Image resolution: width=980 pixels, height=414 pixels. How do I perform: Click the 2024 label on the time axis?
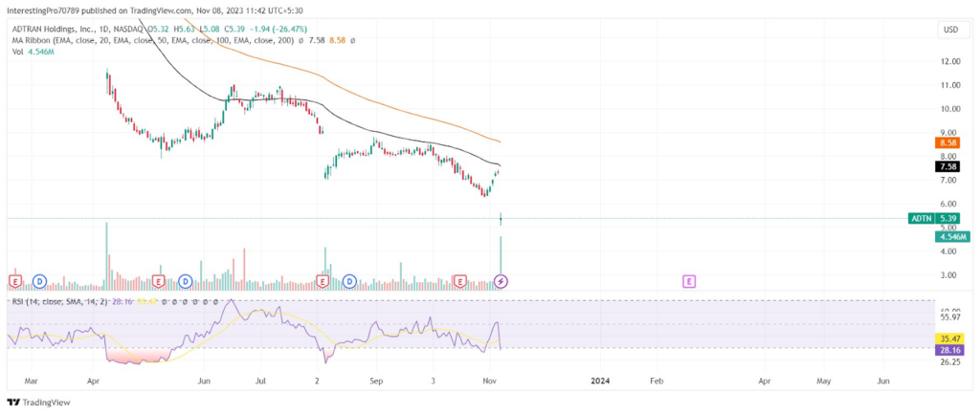[601, 380]
